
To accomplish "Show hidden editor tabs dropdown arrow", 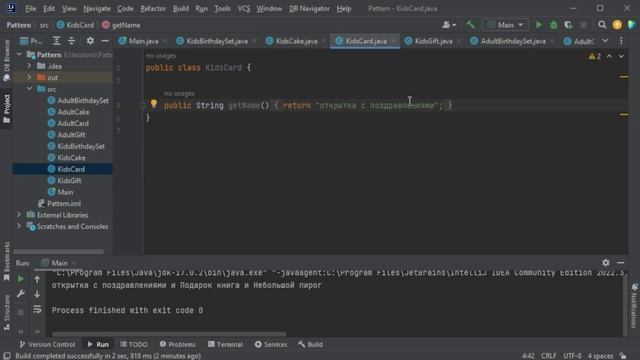I will [605, 41].
